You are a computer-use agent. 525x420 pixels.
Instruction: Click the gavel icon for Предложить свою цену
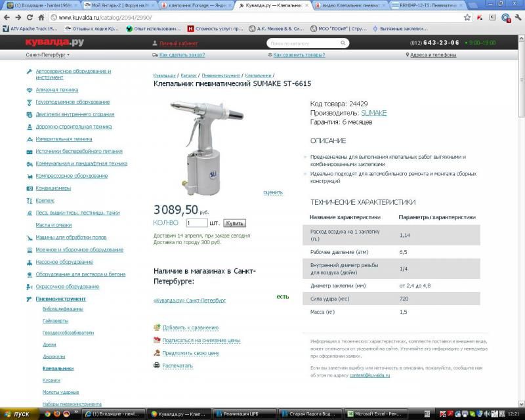pyautogui.click(x=157, y=353)
